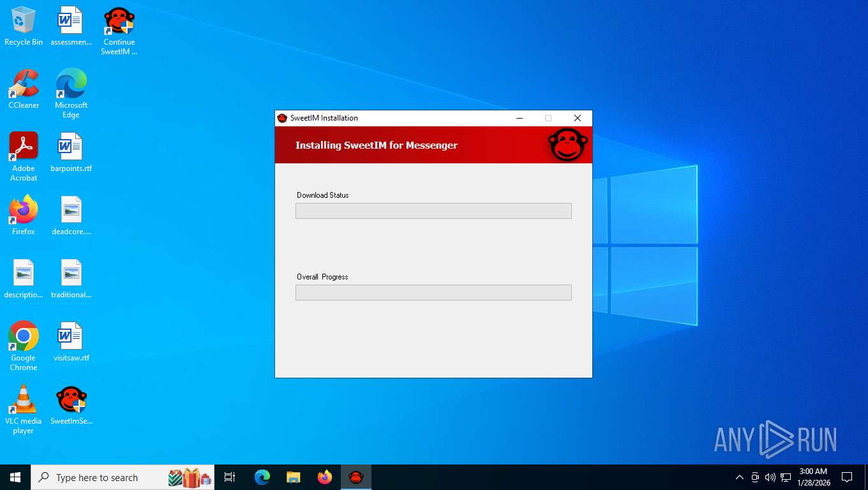The image size is (868, 490).
Task: Open the Meet Now tray icon
Action: click(x=755, y=477)
